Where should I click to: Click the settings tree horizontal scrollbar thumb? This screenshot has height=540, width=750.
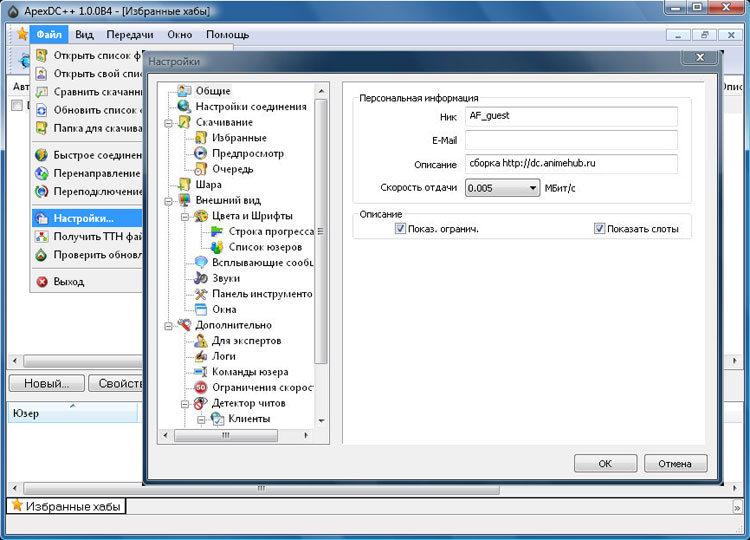226,435
